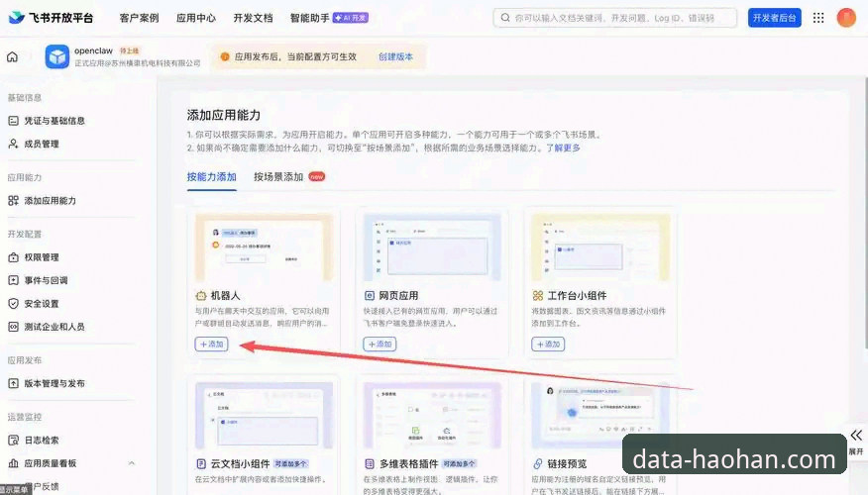Open the apps grid launcher icon
Screen dimensions: 868x495
tap(818, 18)
